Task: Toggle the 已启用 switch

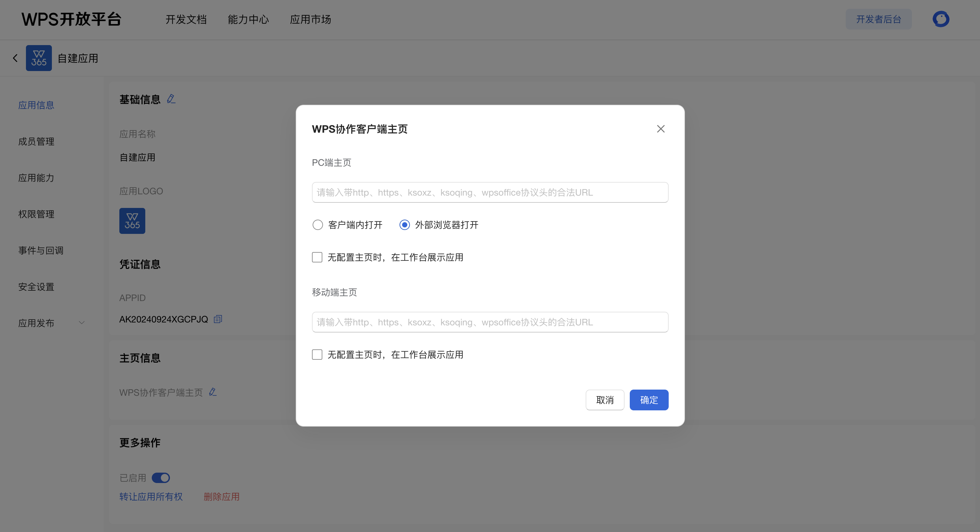Action: 161,478
